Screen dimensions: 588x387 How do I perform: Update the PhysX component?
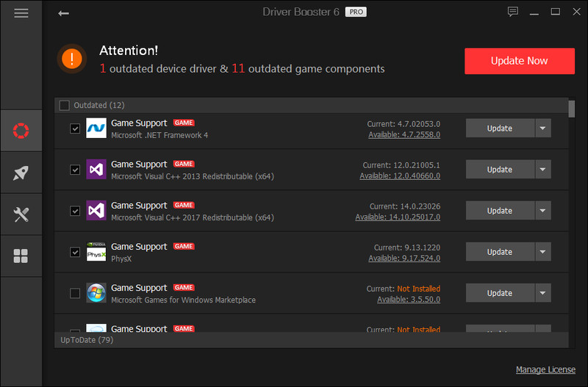point(500,252)
